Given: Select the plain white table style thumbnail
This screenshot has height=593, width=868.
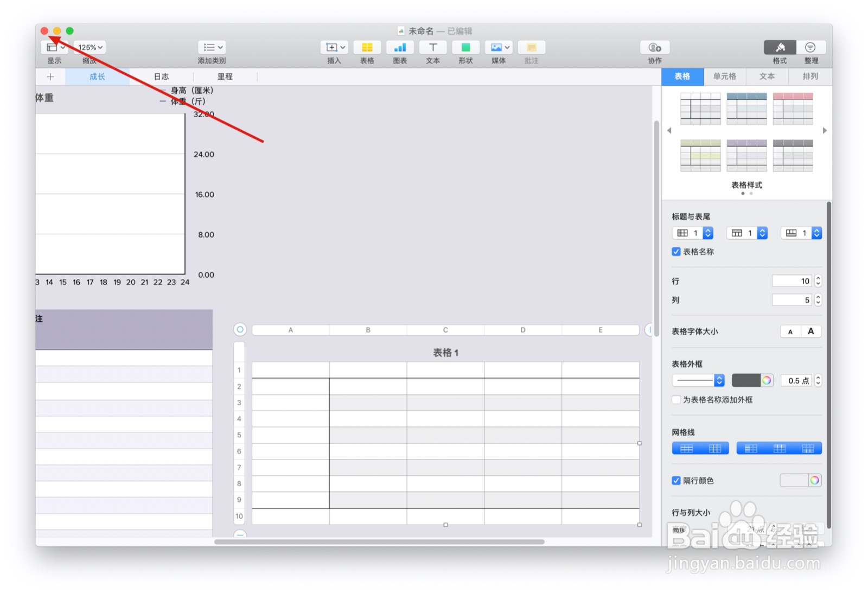Looking at the screenshot, I should pyautogui.click(x=700, y=109).
